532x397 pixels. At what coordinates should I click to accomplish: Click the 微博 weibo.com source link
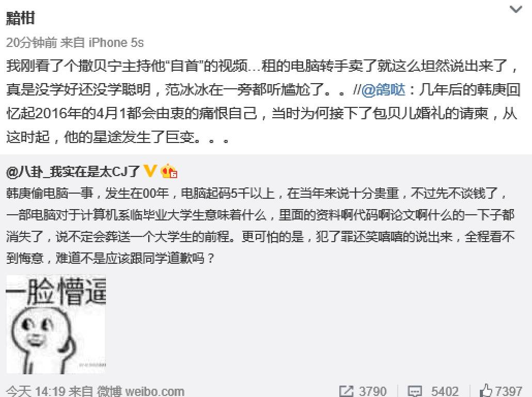[140, 391]
